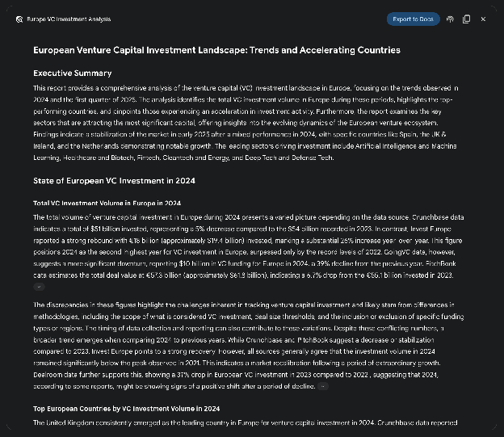Screen dimensions: 504x437
Task: Select the 'Executive Summary' heading
Action: pyautogui.click(x=73, y=74)
